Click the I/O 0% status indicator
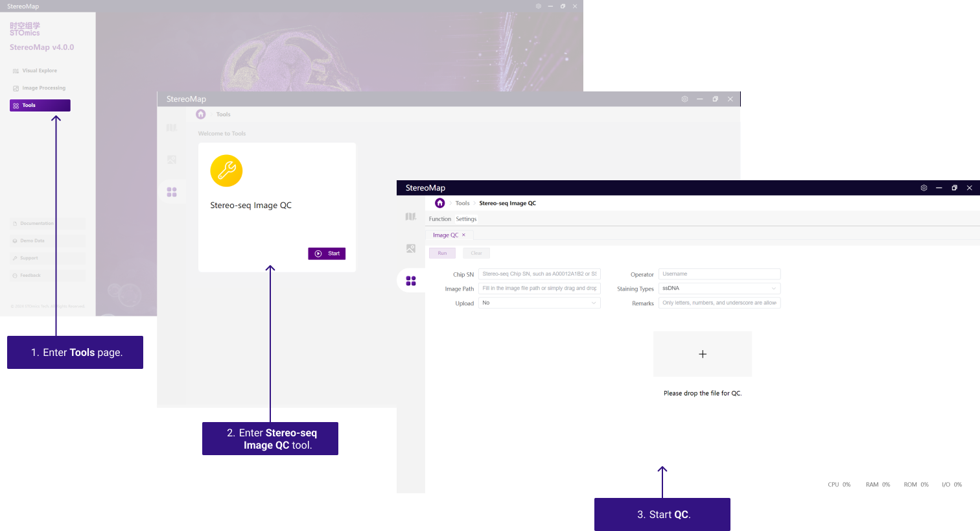The image size is (980, 531). [952, 485]
